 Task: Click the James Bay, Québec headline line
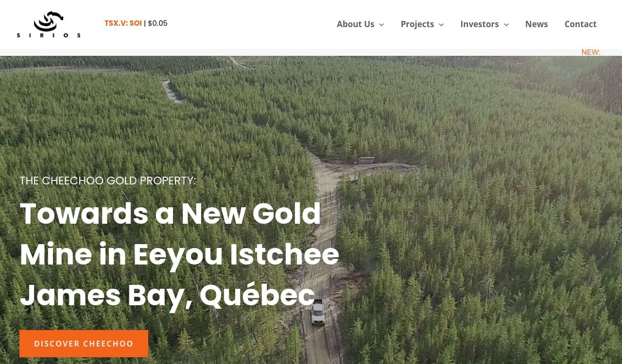pos(167,295)
